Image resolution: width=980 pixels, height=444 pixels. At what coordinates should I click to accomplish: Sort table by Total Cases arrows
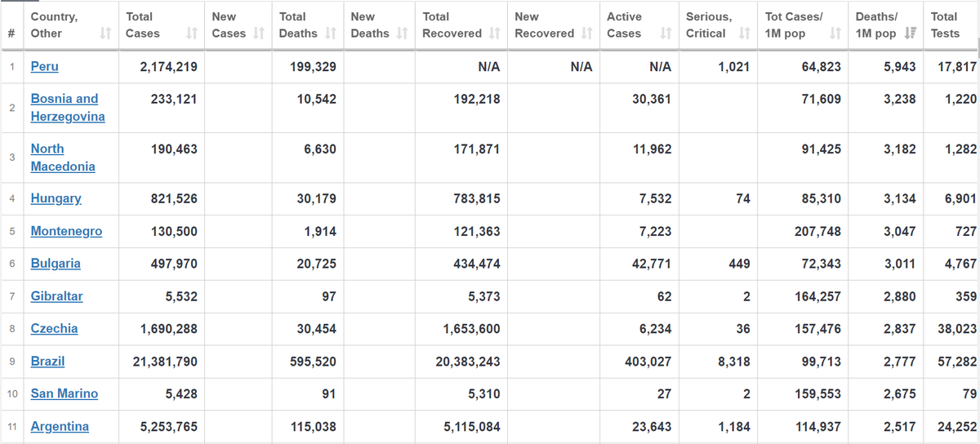click(x=192, y=33)
